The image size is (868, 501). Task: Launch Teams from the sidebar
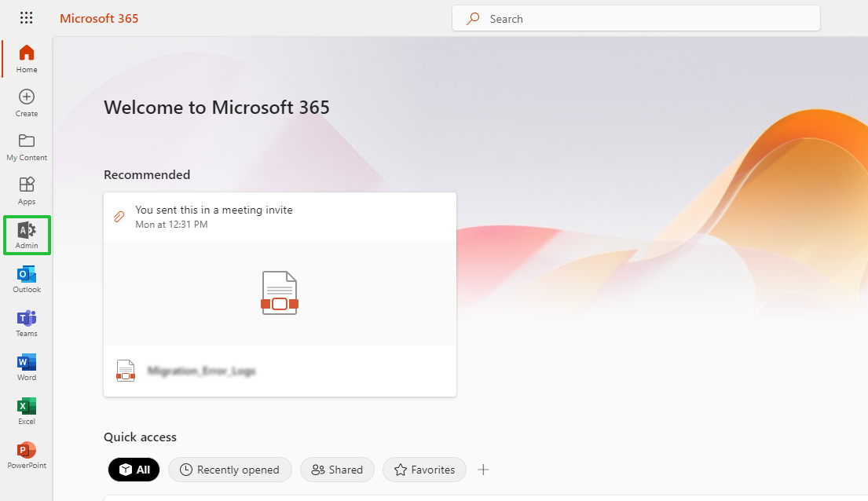[27, 324]
